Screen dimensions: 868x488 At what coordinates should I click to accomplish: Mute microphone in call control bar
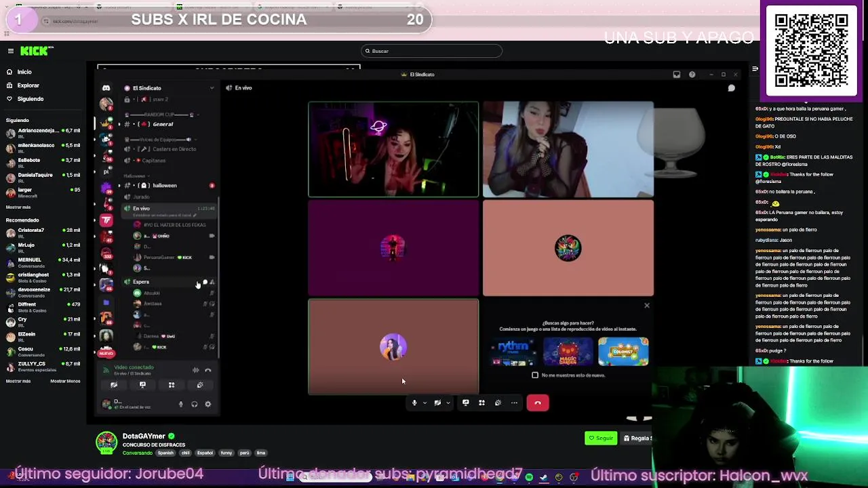[414, 403]
